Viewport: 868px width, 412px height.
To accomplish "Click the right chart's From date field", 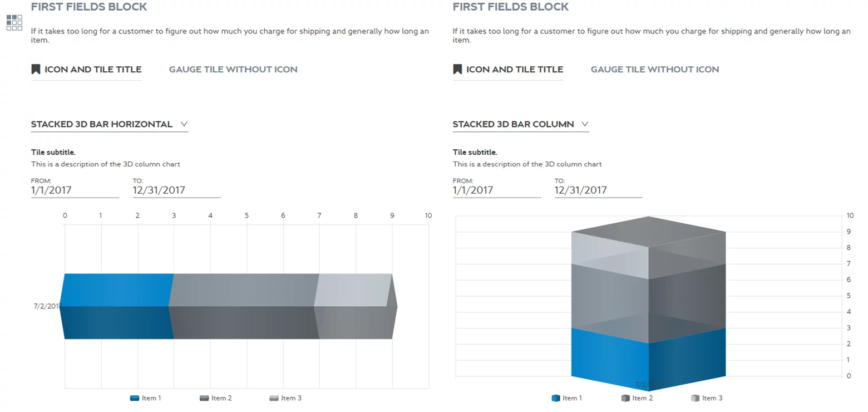I will (496, 190).
